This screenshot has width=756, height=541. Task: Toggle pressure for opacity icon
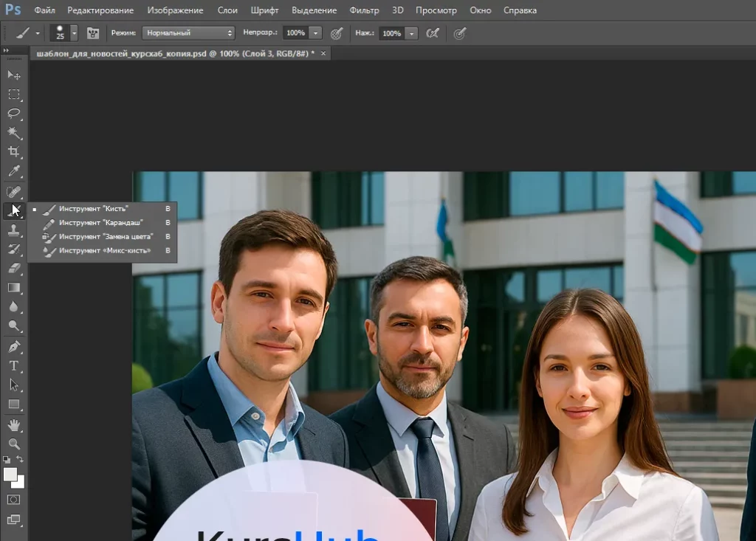click(337, 33)
